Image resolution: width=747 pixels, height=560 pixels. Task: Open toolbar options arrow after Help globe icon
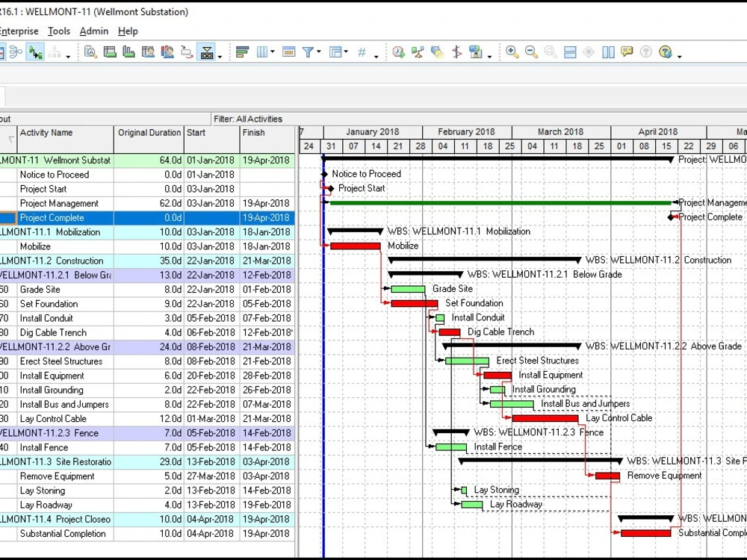(679, 57)
